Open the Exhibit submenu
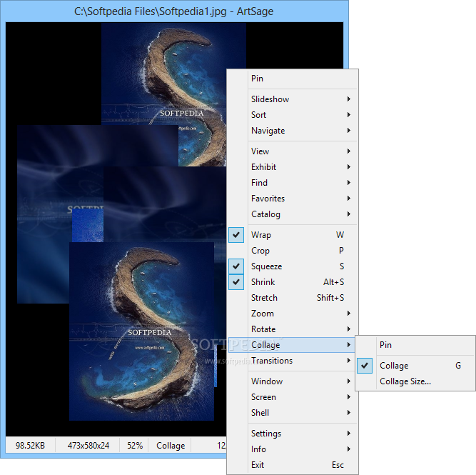Screen dimensions: 476x475 pos(293,167)
